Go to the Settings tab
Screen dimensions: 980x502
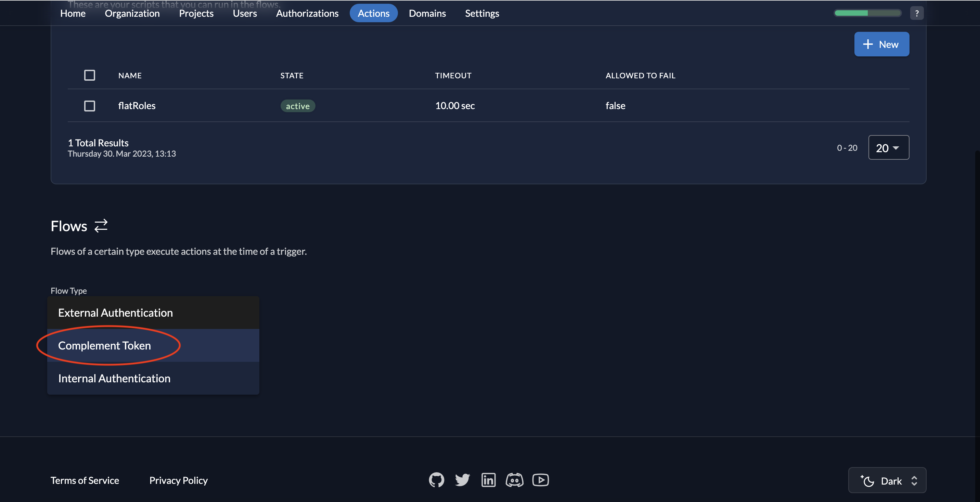pyautogui.click(x=482, y=13)
